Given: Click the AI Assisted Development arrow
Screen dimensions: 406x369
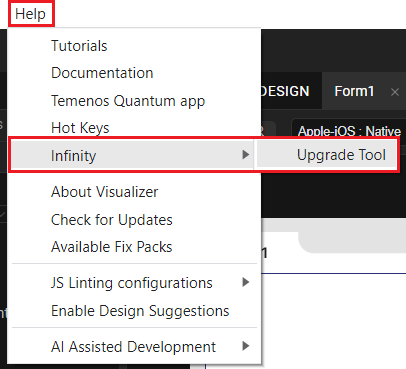Looking at the screenshot, I should pos(246,346).
